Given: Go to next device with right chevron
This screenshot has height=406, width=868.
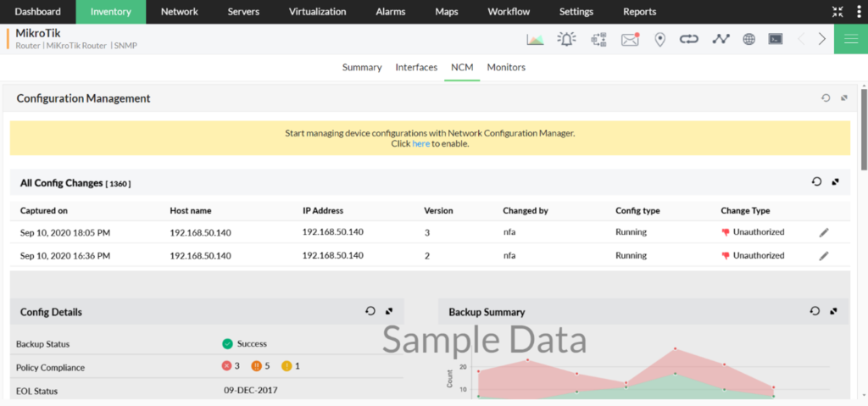Looking at the screenshot, I should point(821,39).
